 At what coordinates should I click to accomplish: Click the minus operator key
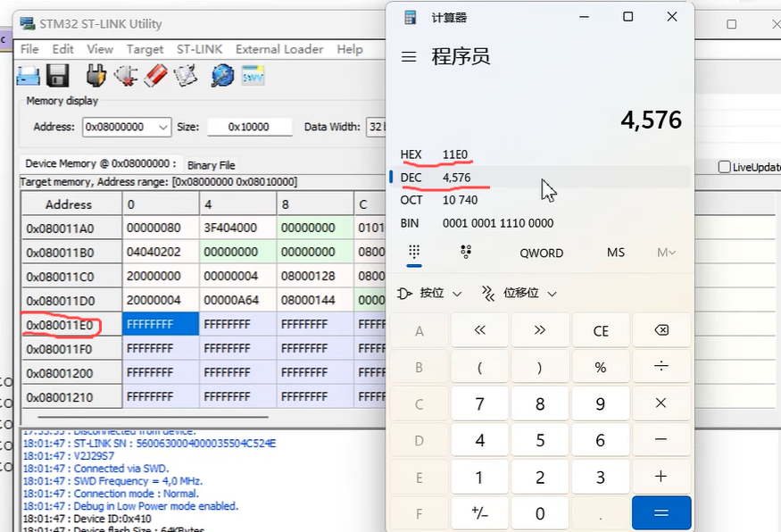point(661,440)
